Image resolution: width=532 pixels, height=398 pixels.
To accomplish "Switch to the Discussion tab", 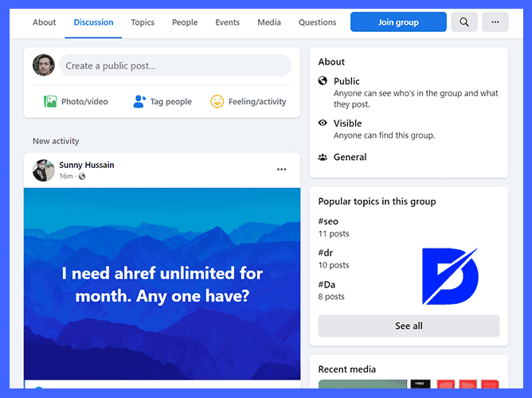I will coord(93,22).
